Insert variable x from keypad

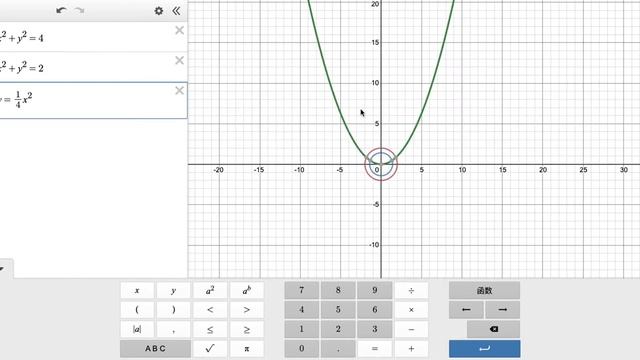coord(137,291)
